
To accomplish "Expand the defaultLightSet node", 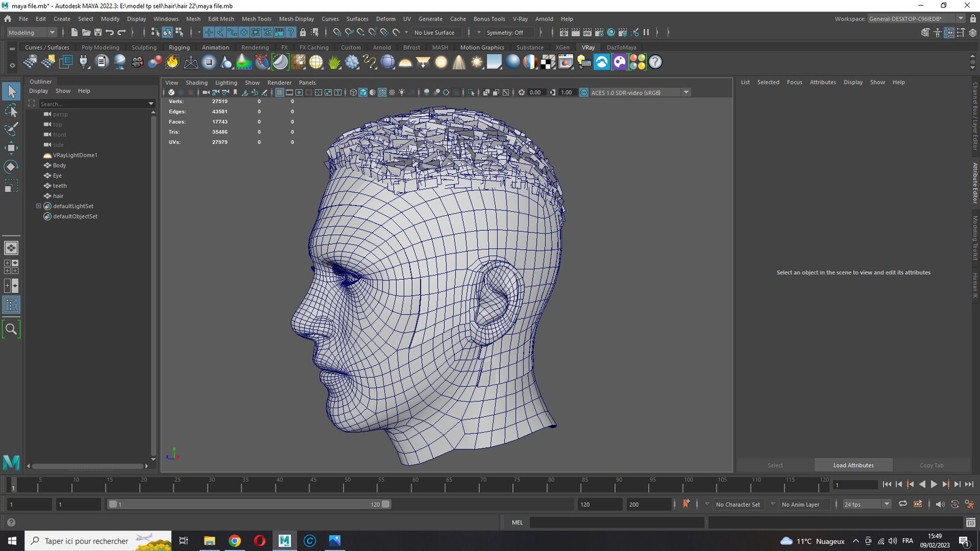I will coord(39,206).
